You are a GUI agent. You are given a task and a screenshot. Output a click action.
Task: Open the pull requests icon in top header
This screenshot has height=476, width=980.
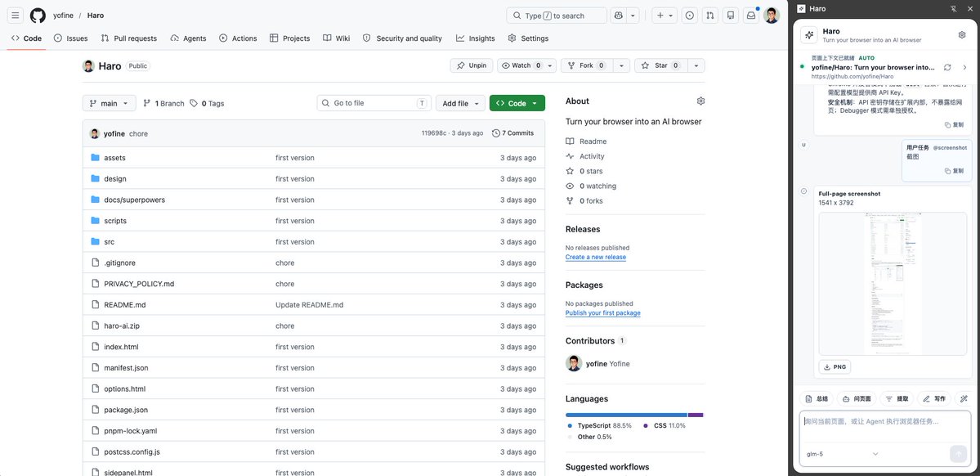[x=710, y=15]
